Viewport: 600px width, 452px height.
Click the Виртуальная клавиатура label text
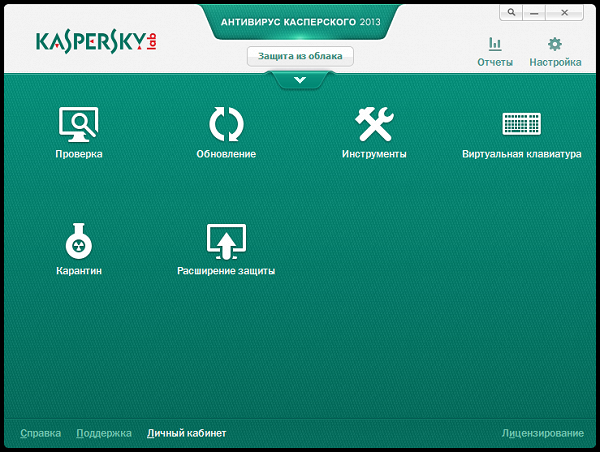click(x=522, y=154)
